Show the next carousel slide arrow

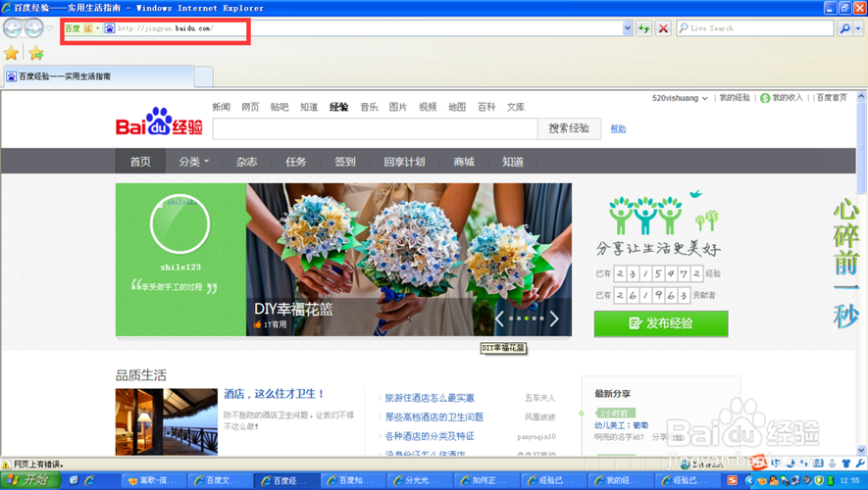554,318
